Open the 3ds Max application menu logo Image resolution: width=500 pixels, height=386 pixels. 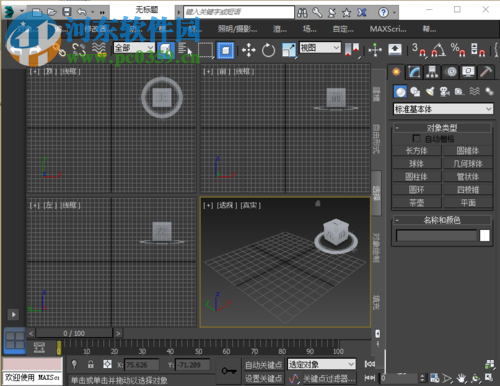pyautogui.click(x=9, y=12)
